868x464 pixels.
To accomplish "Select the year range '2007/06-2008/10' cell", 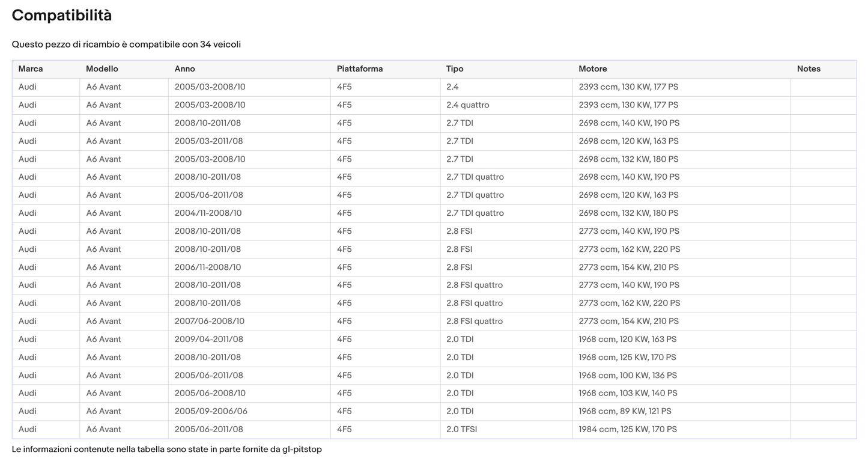I will [x=210, y=322].
